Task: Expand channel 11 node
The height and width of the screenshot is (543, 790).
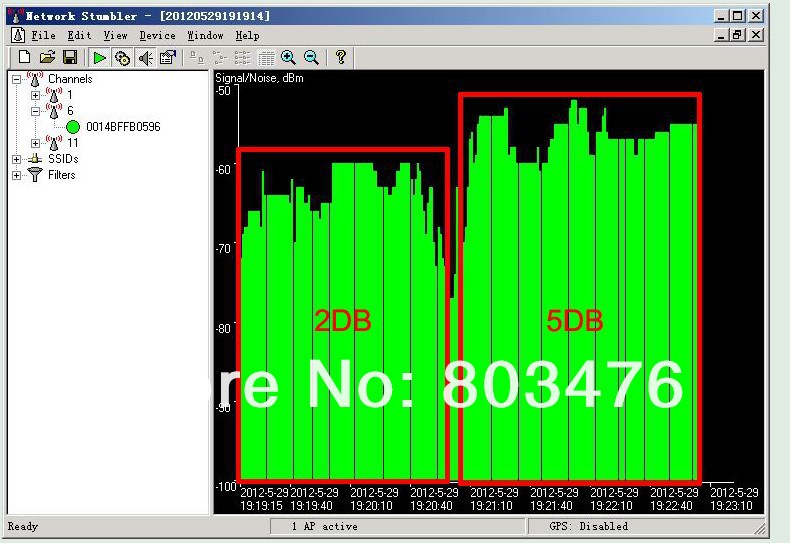Action: coord(35,144)
